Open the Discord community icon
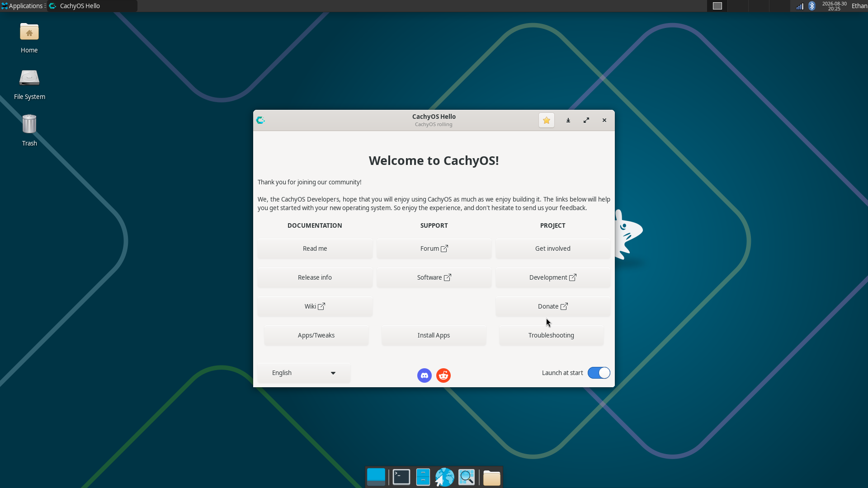The width and height of the screenshot is (868, 488). (425, 375)
